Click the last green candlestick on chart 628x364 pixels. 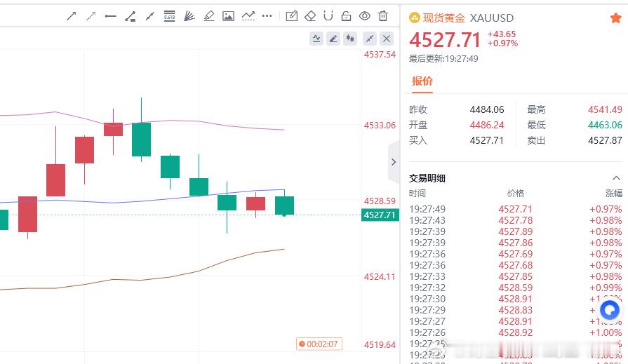(x=284, y=205)
